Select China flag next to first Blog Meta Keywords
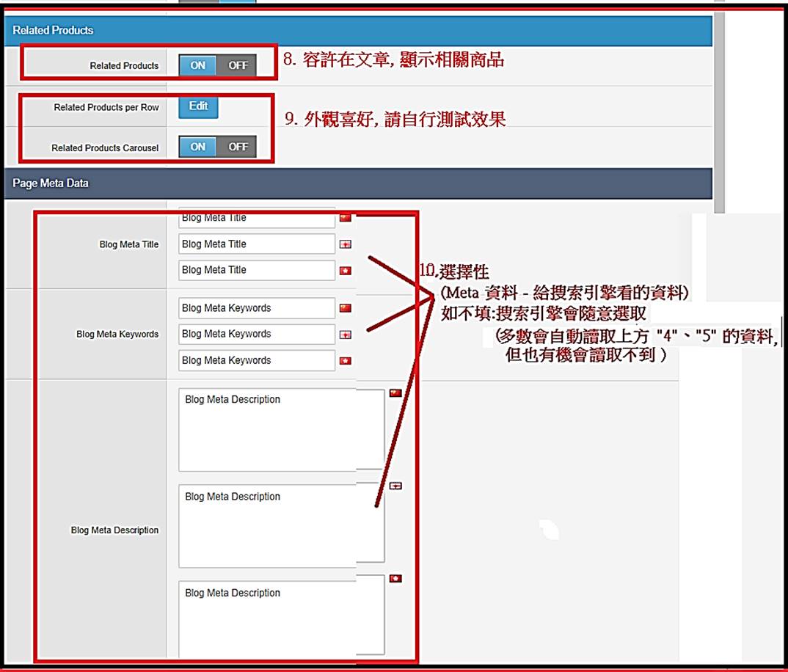The height and width of the screenshot is (672, 788). (x=345, y=308)
